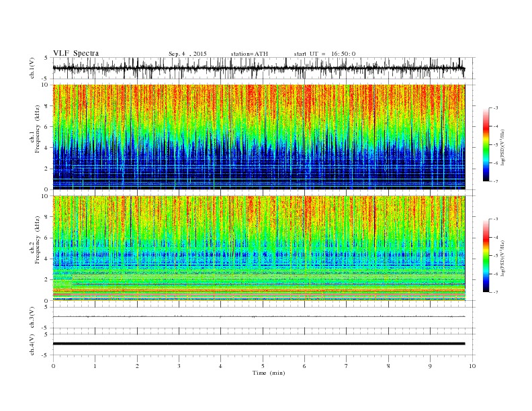Click inside the ch.2 spectrogram panel
The image size is (532, 411).
259,248
